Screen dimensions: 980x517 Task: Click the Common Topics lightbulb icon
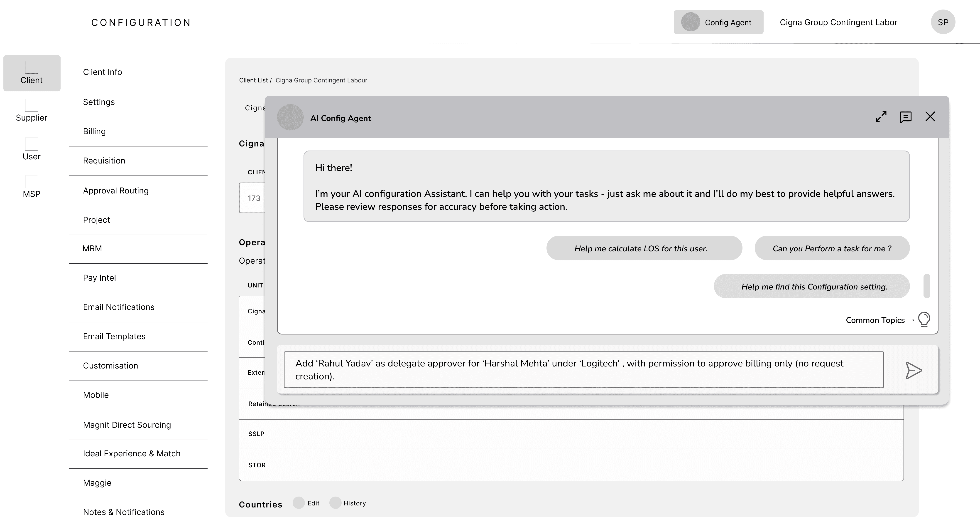coord(924,319)
